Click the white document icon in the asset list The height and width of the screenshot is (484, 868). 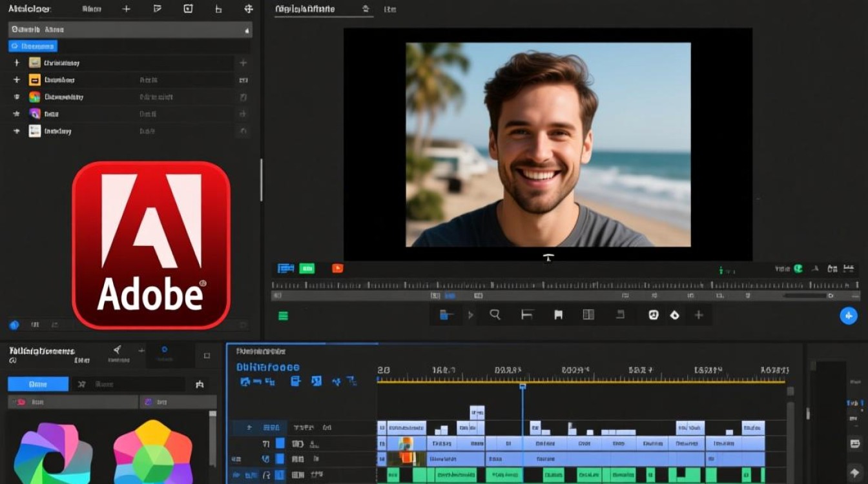tap(34, 131)
